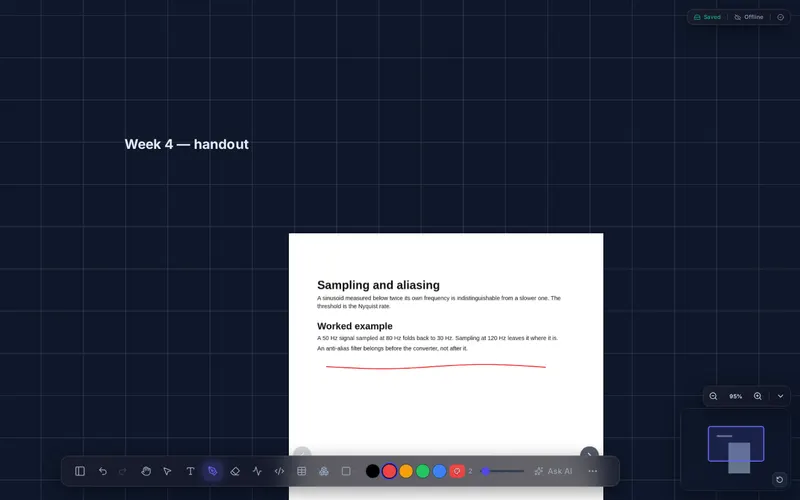The height and width of the screenshot is (500, 800).
Task: Open the custom color picker swatch
Action: coord(457,471)
